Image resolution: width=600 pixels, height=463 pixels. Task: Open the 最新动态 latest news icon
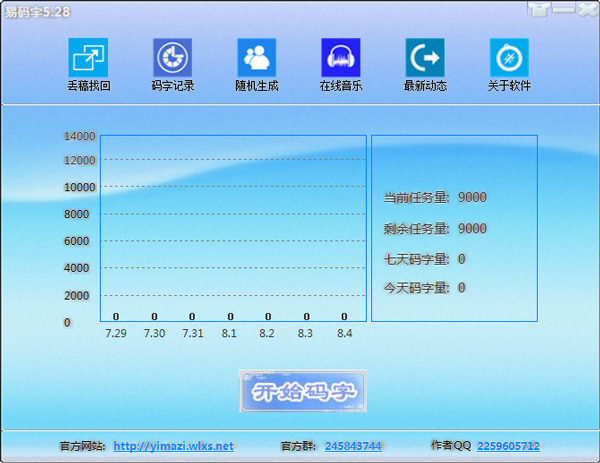point(425,57)
